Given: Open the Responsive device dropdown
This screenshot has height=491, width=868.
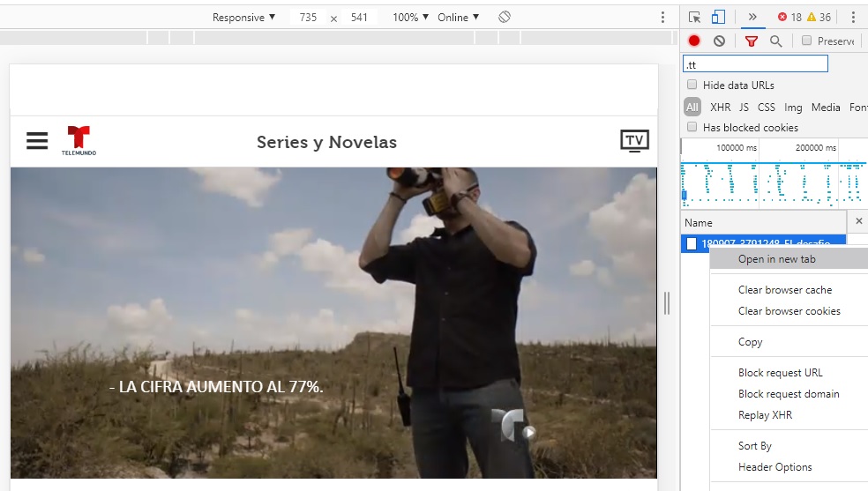Looking at the screenshot, I should point(243,17).
